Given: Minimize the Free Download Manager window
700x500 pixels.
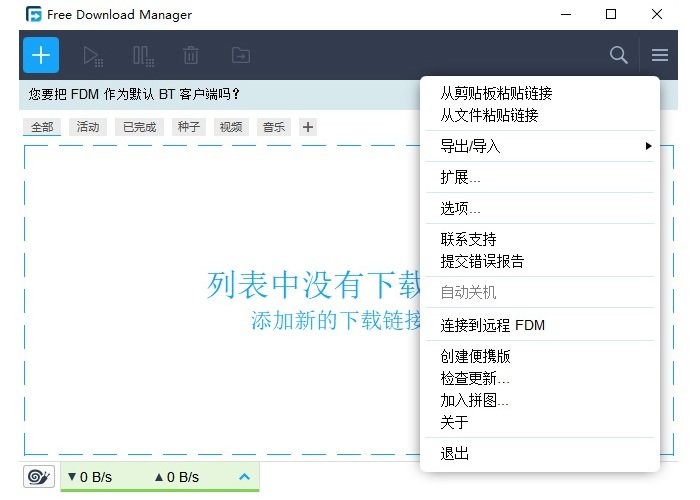Looking at the screenshot, I should (x=566, y=14).
